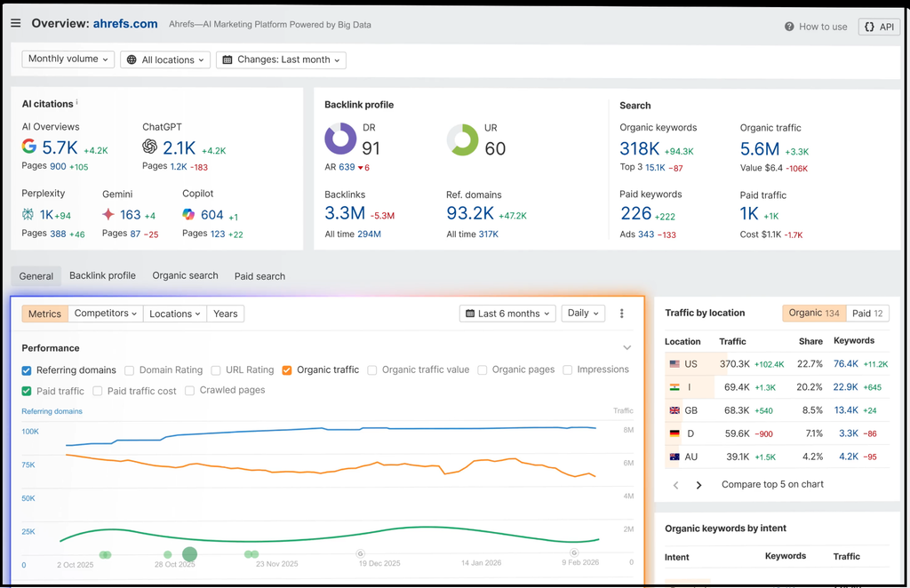Click the Gemini star icon
The width and height of the screenshot is (910, 588).
coord(108,215)
